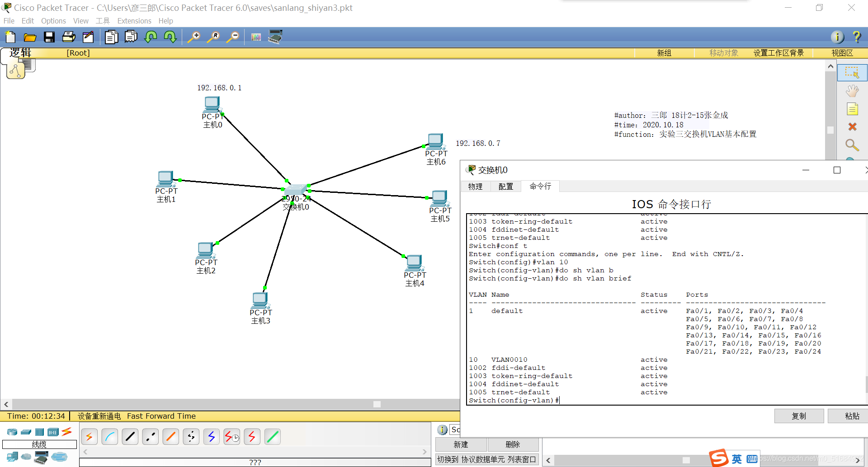Switch to 配置 tab in 交换机0 window
The width and height of the screenshot is (868, 467).
click(x=505, y=187)
